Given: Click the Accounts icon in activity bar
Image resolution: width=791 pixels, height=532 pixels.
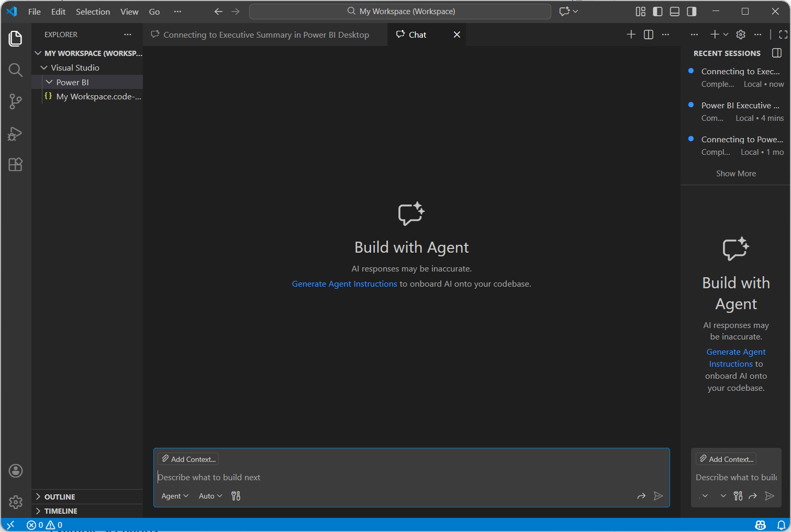Looking at the screenshot, I should coord(16,471).
